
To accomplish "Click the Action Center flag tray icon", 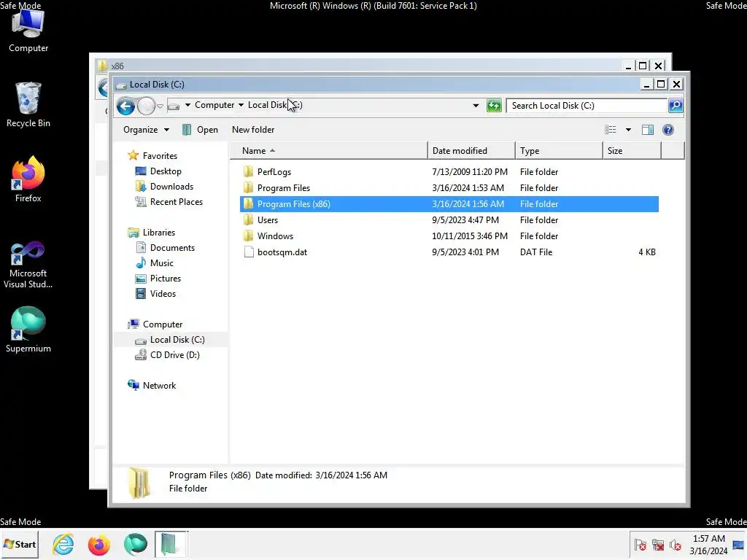I will [640, 545].
